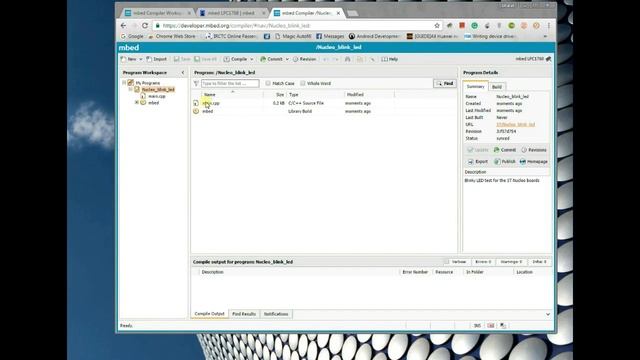This screenshot has width=640, height=360.
Task: Collapse the output panel with bottom chevron
Action: click(548, 314)
